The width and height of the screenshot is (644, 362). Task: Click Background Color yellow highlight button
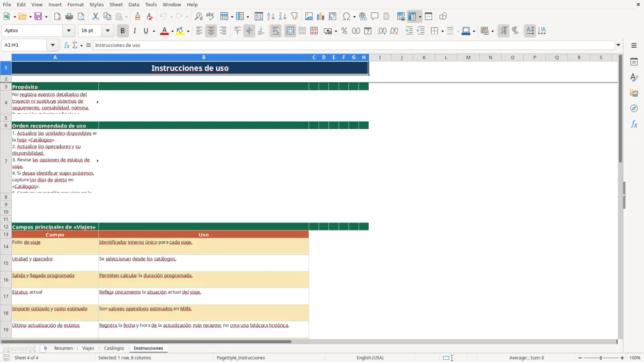180,31
